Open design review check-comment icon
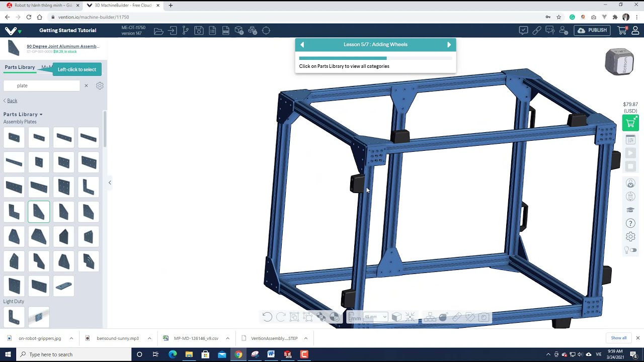 (523, 30)
